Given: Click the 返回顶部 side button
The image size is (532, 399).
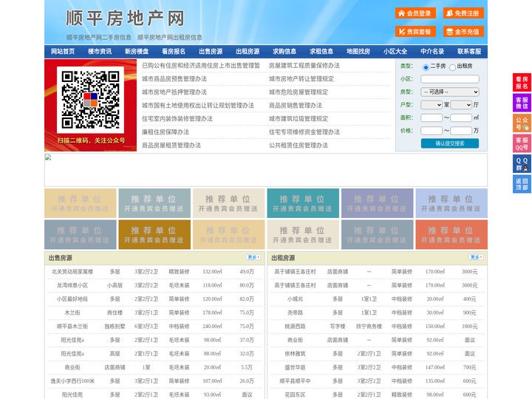Looking at the screenshot, I should click(522, 184).
